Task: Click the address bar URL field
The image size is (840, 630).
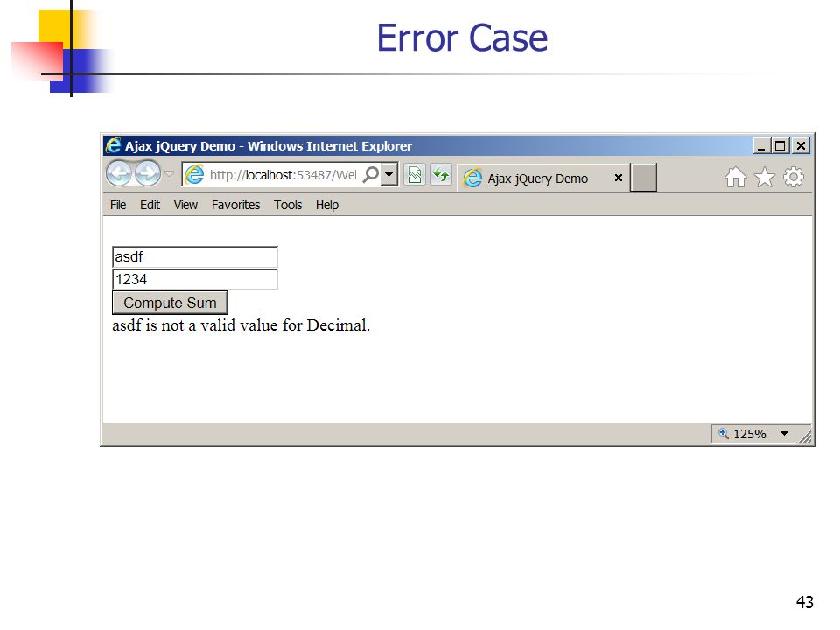Action: click(x=283, y=175)
